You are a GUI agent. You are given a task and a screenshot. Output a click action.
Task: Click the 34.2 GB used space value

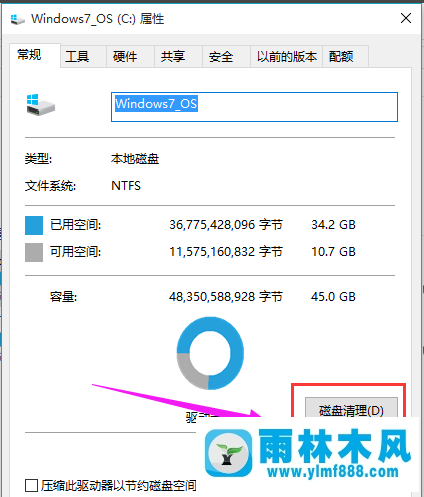pyautogui.click(x=333, y=225)
